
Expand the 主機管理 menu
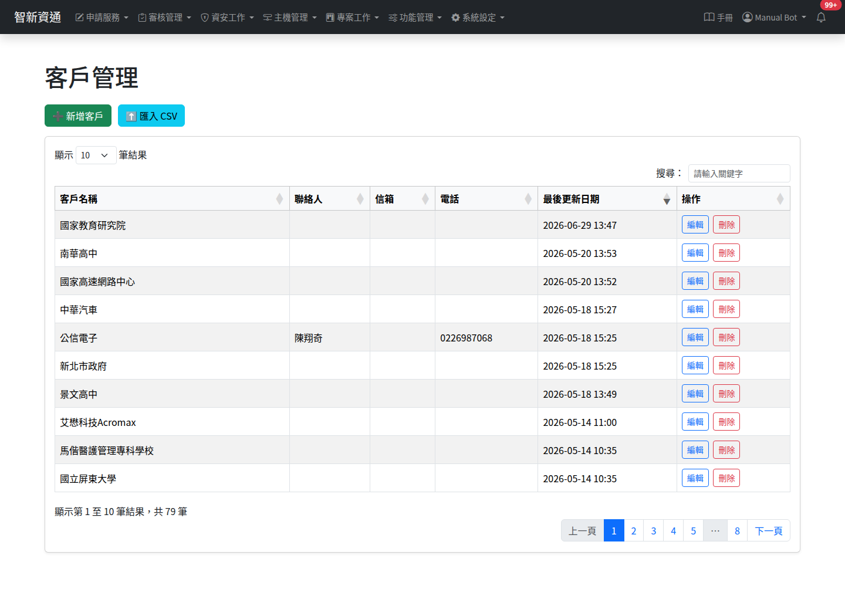pyautogui.click(x=290, y=18)
